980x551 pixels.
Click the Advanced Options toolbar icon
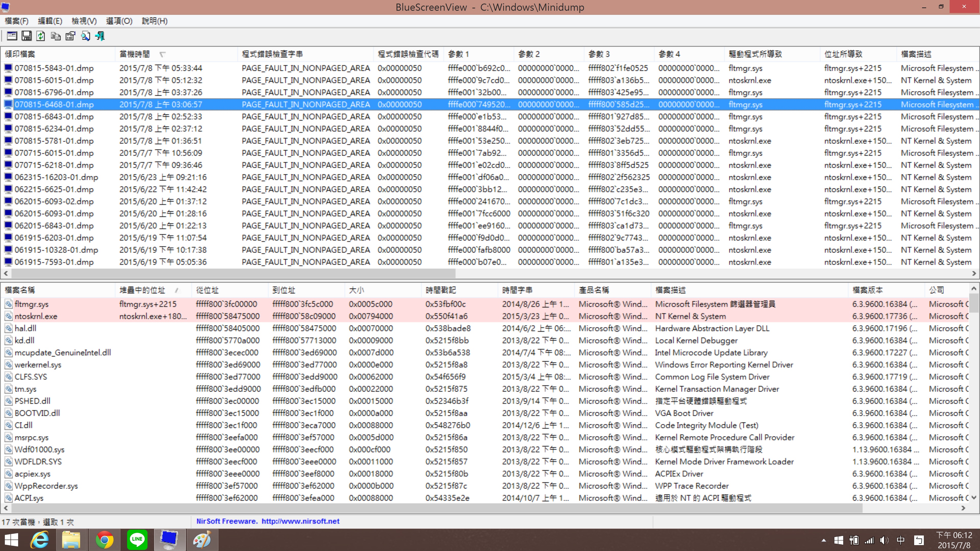point(12,36)
